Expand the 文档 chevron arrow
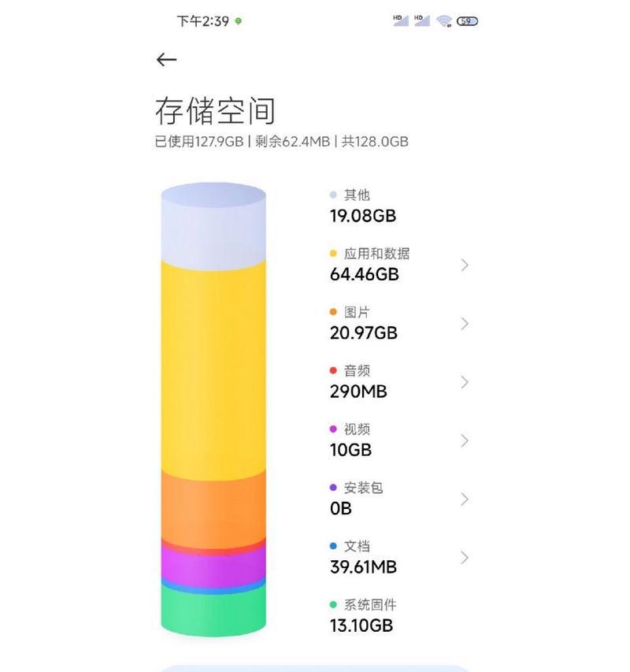630x672 pixels. click(465, 558)
